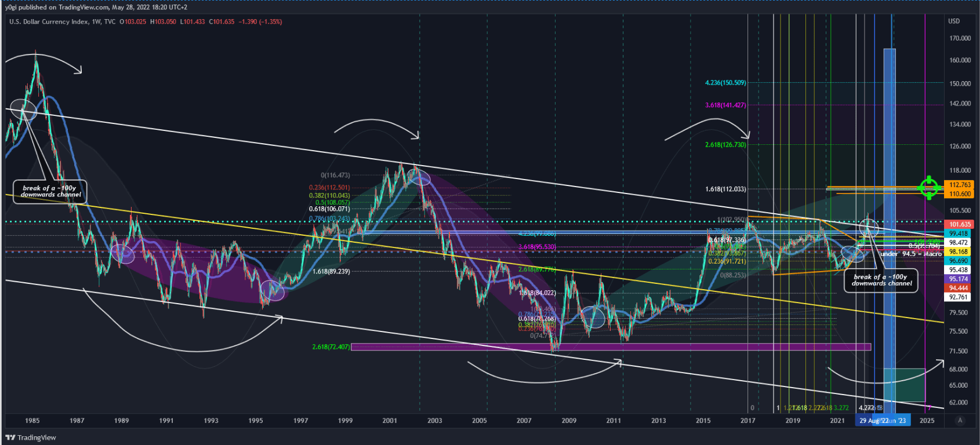Select the left 'break of a ~100y downwards channel' callout
The width and height of the screenshot is (980, 445).
point(51,191)
